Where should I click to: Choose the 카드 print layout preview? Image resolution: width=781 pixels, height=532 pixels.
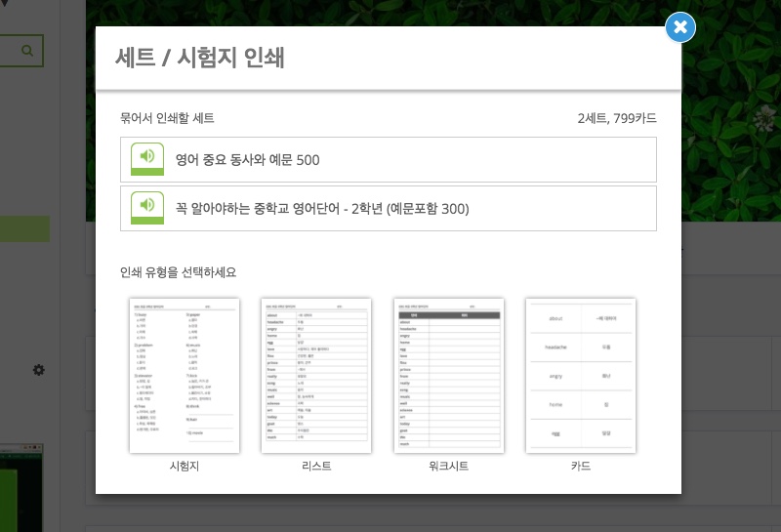(x=581, y=376)
